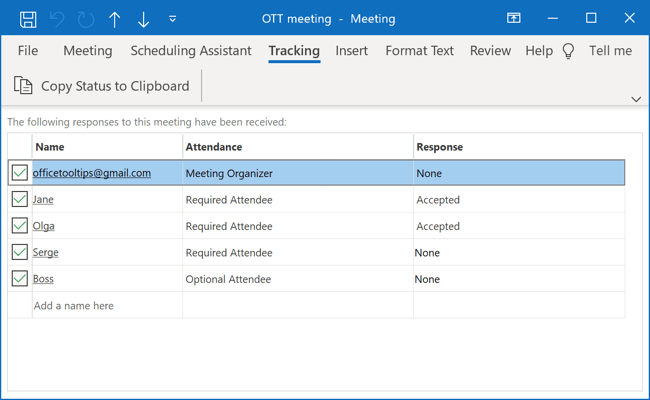Click the Serge name link

46,252
